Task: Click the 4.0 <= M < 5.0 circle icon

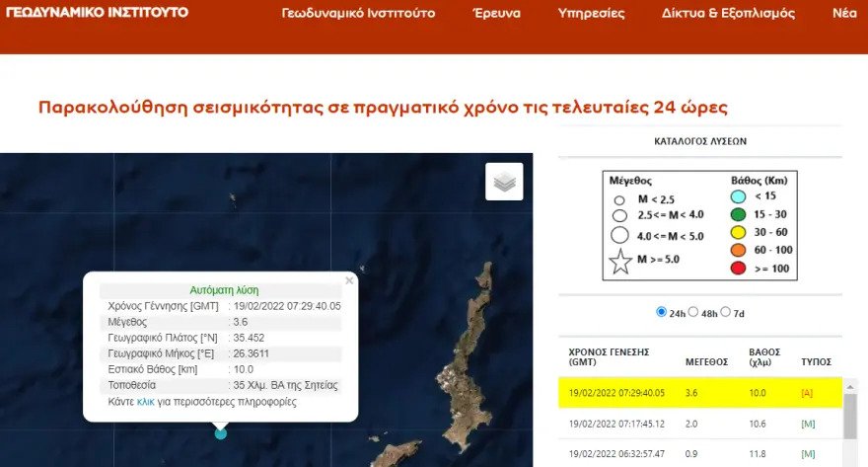Action: [x=619, y=235]
